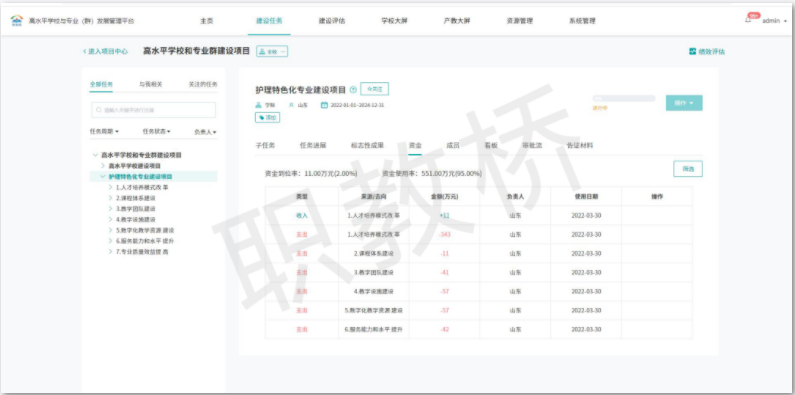Viewport: 795px width, 395px height.
Task: Open the 绩效评估 link
Action: [x=707, y=51]
